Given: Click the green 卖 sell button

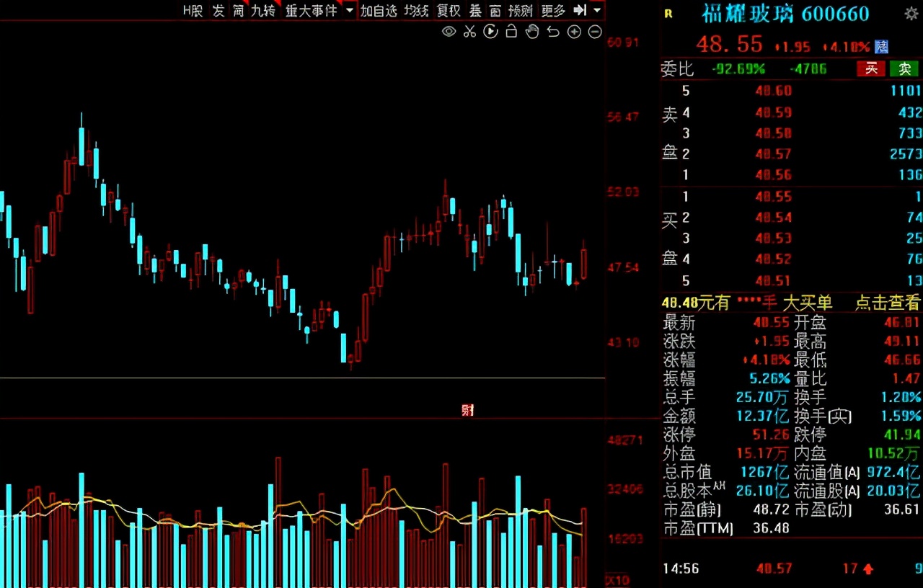Looking at the screenshot, I should click(x=904, y=68).
